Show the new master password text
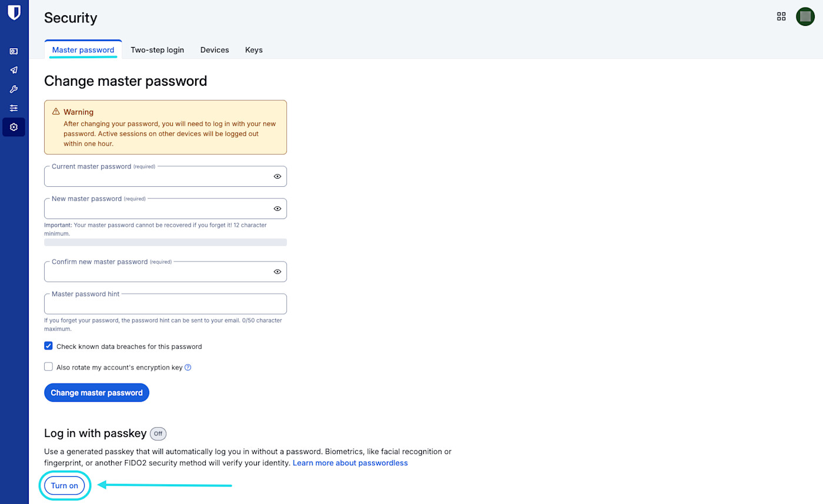The image size is (823, 504). (x=277, y=208)
